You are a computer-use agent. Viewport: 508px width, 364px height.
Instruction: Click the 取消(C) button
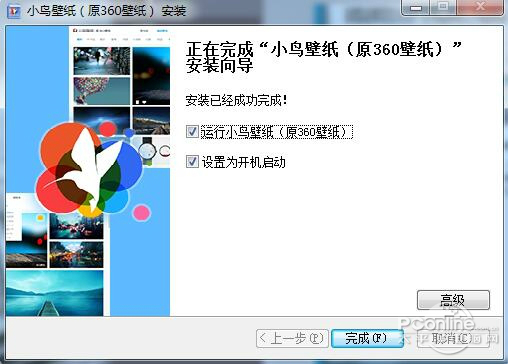tap(453, 338)
